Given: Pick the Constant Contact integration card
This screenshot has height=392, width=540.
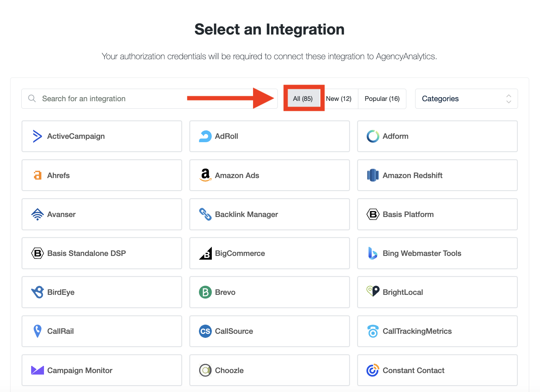Looking at the screenshot, I should pyautogui.click(x=437, y=370).
